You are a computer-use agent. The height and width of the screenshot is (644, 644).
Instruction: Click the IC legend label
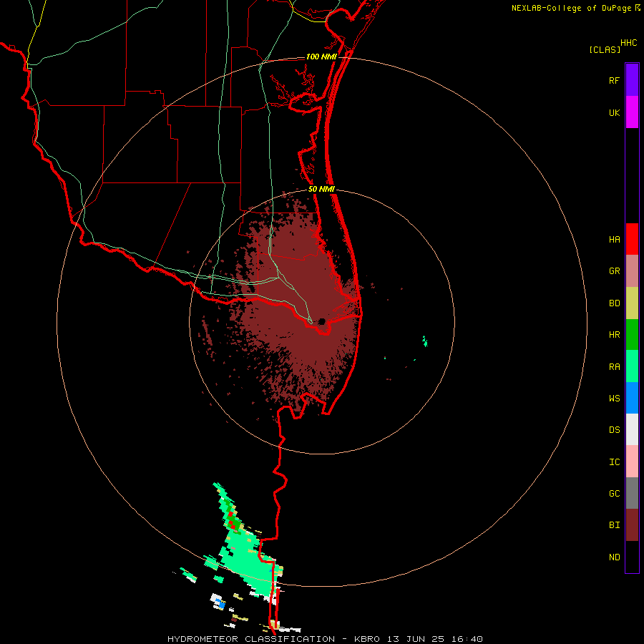pyautogui.click(x=614, y=462)
